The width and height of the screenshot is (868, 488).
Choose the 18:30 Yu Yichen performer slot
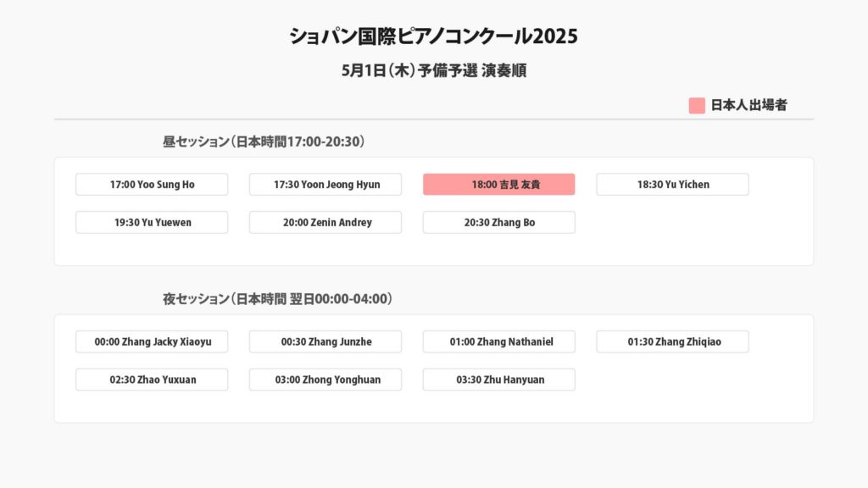[x=672, y=185]
